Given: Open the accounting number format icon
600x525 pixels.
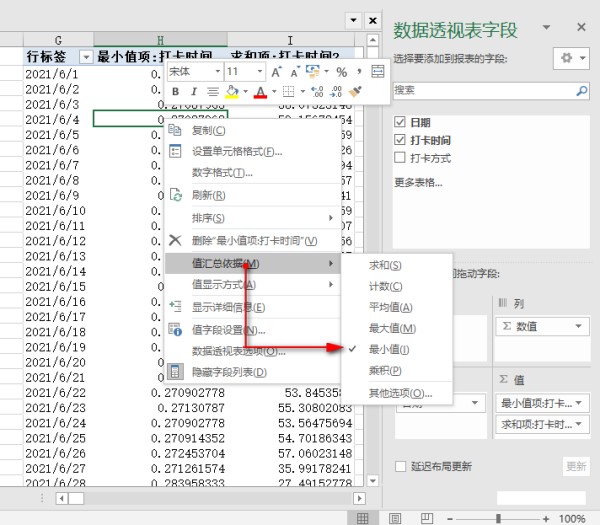Looking at the screenshot, I should coord(313,71).
